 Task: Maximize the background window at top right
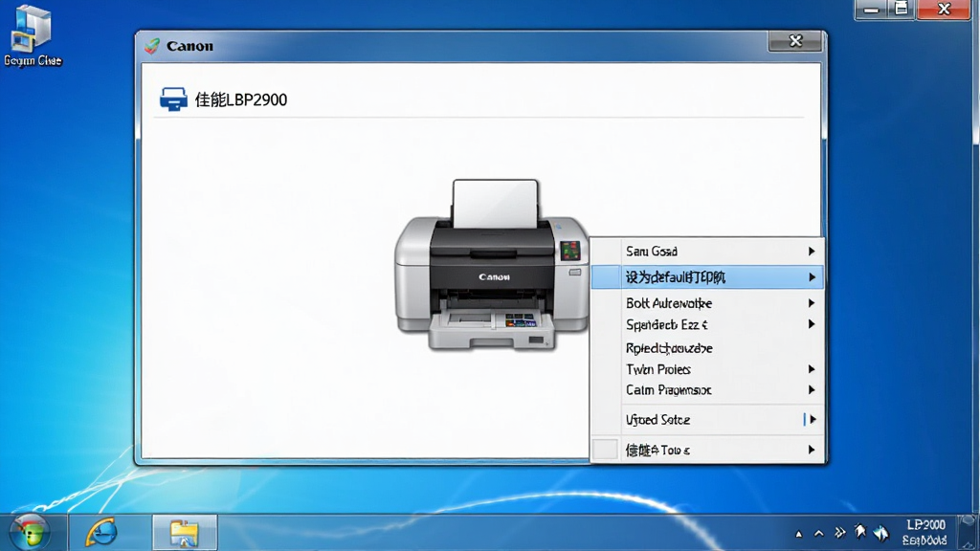click(902, 10)
